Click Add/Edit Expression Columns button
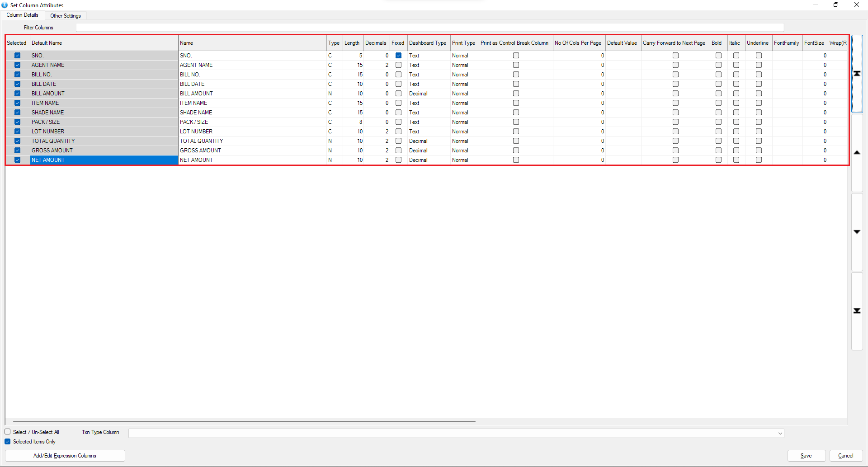This screenshot has height=467, width=868. pyautogui.click(x=65, y=456)
